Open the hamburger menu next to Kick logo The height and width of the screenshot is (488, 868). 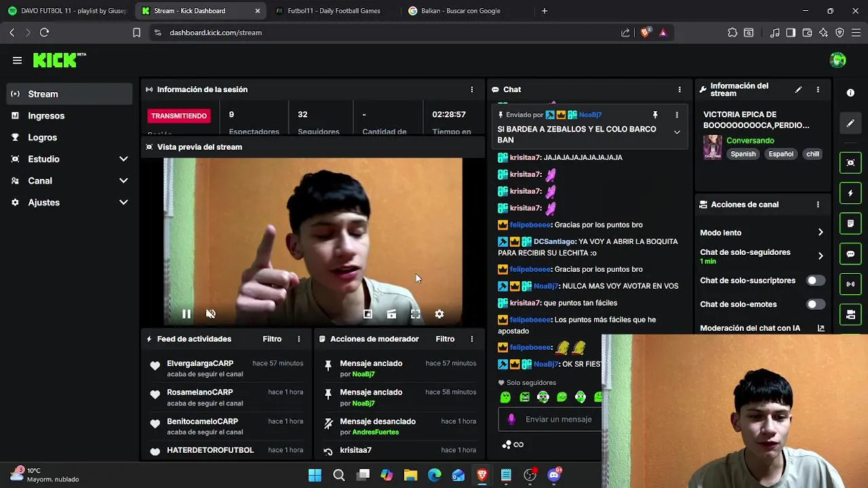[17, 60]
